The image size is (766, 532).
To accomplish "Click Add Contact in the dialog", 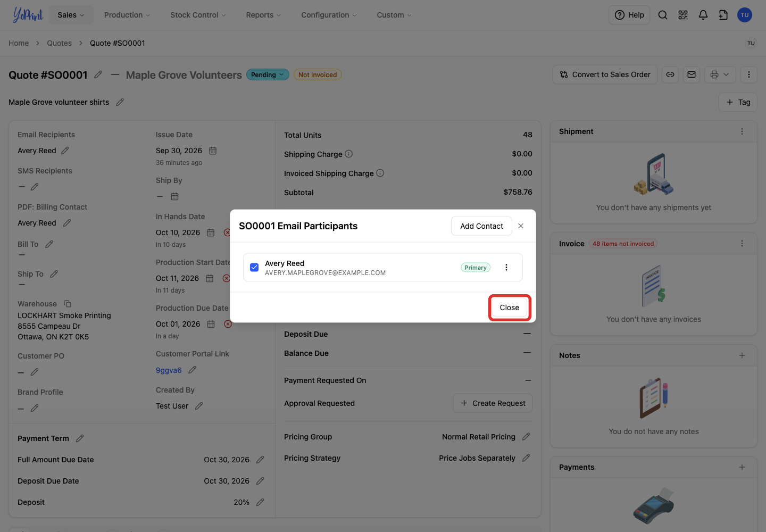I will click(481, 226).
